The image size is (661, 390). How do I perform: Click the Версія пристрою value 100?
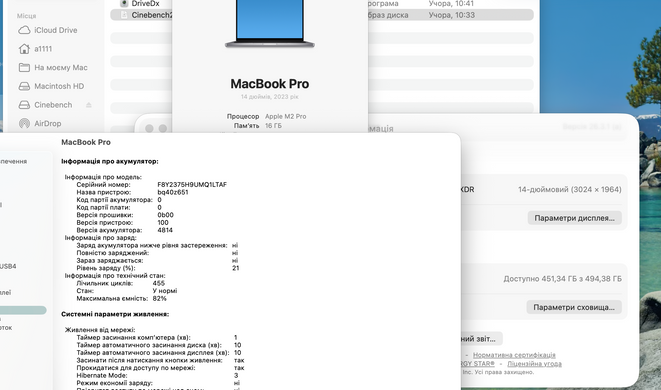click(x=163, y=223)
